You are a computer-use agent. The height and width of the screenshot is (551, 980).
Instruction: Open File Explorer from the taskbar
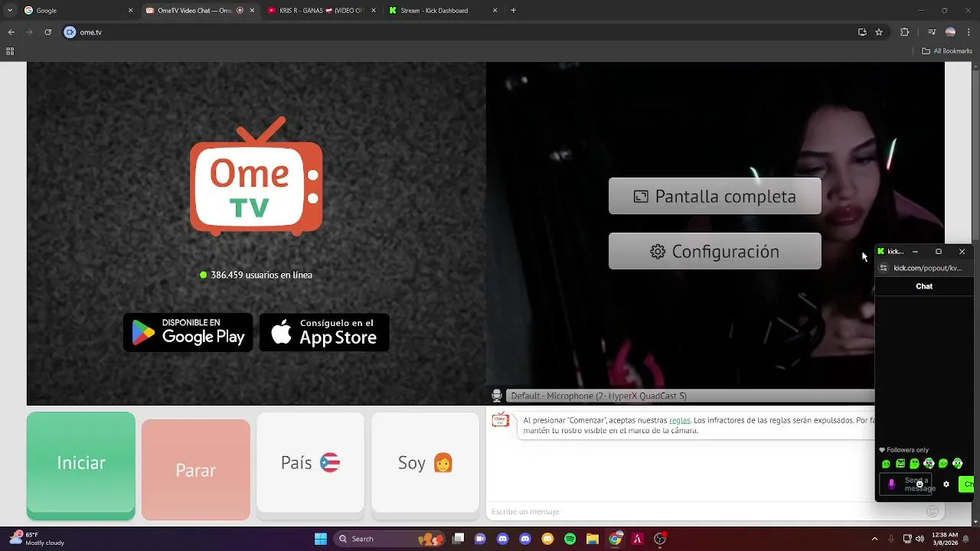[x=592, y=539]
